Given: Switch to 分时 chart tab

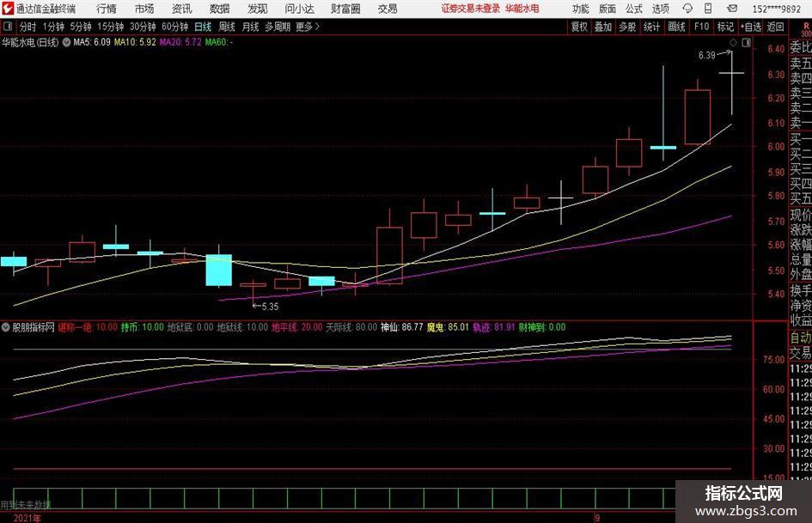Looking at the screenshot, I should pyautogui.click(x=28, y=27).
